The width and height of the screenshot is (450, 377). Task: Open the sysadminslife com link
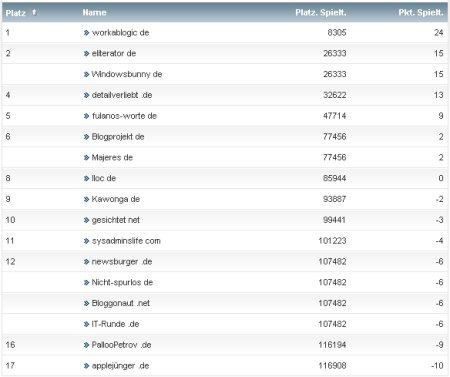click(126, 241)
